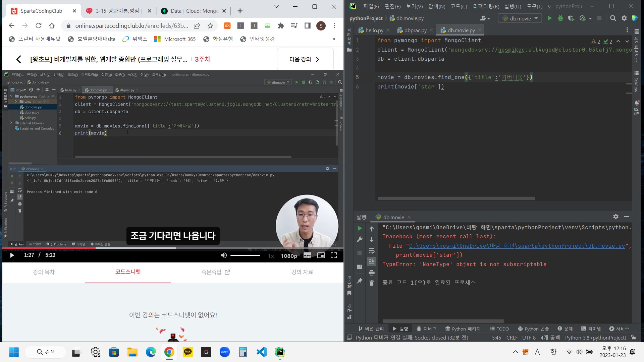Open the user account dropdown in PyCharm toolbar
644x362 pixels.
pyautogui.click(x=485, y=18)
